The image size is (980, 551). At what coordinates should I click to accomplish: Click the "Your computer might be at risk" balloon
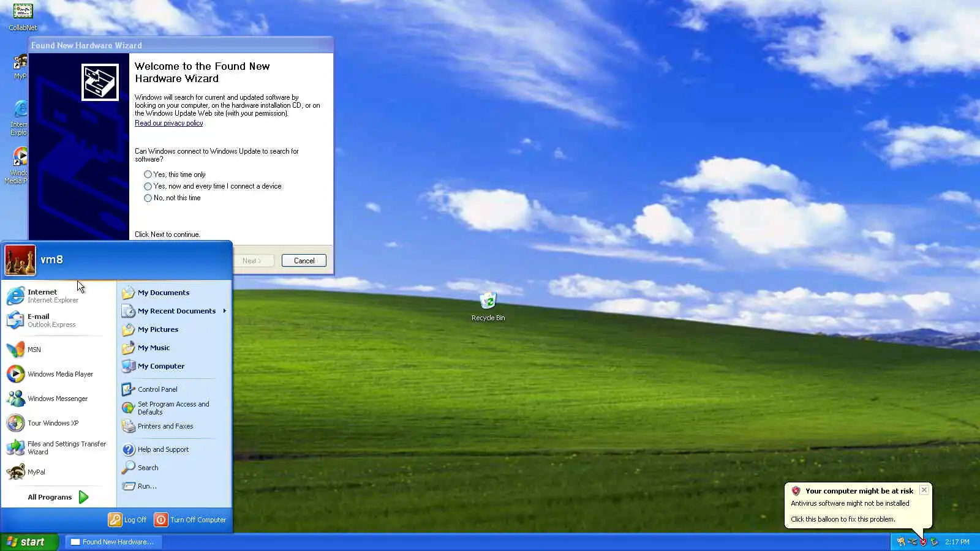tap(858, 505)
